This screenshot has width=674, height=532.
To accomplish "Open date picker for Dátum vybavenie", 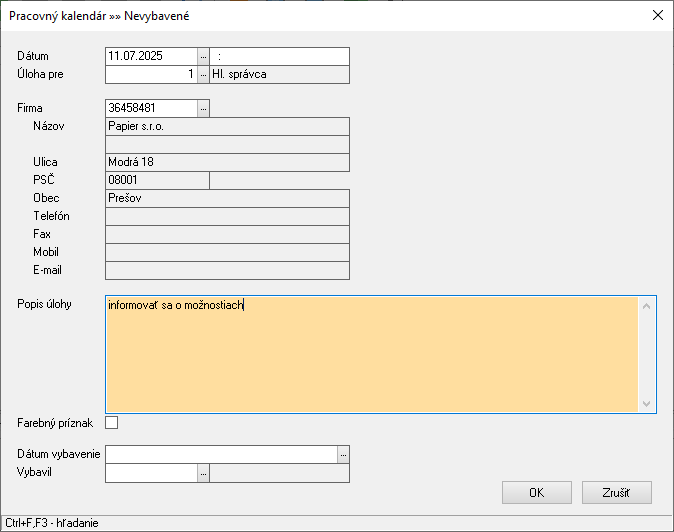I will pyautogui.click(x=343, y=454).
